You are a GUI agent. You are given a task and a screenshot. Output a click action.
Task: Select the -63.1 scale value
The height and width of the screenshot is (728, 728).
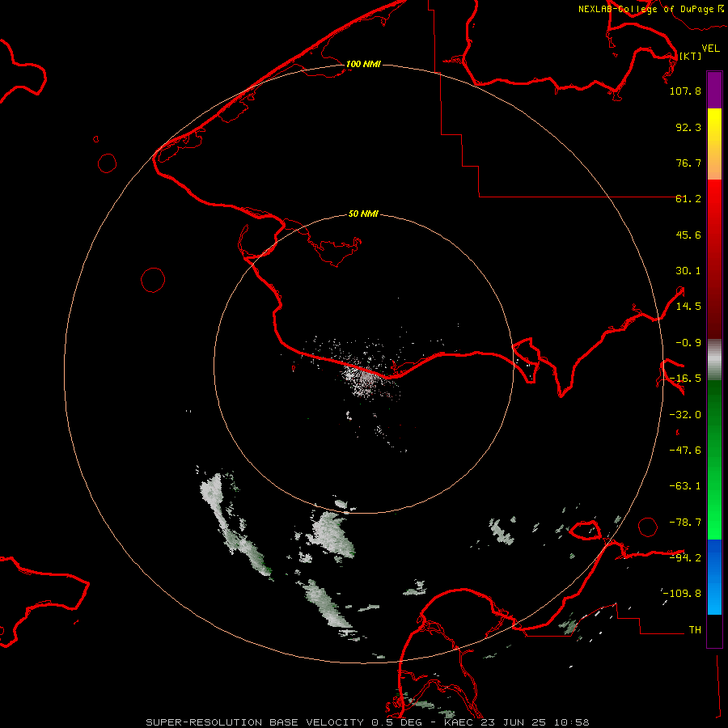point(685,486)
